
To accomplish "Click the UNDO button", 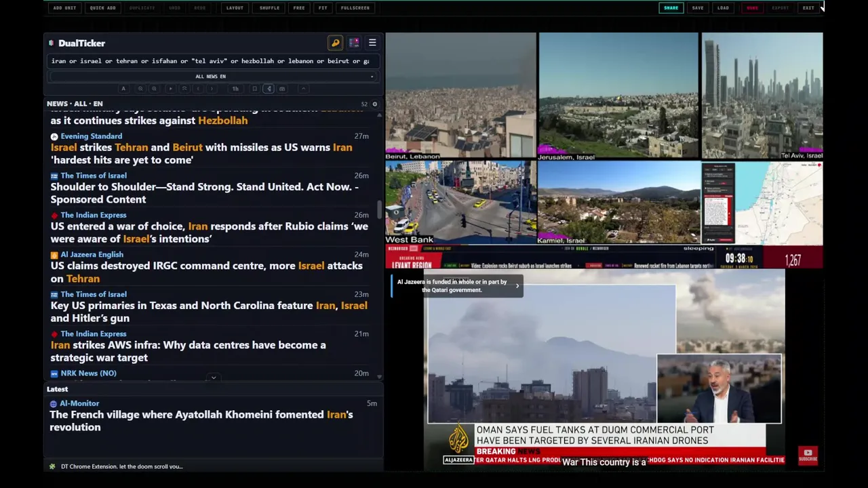I will pyautogui.click(x=174, y=8).
